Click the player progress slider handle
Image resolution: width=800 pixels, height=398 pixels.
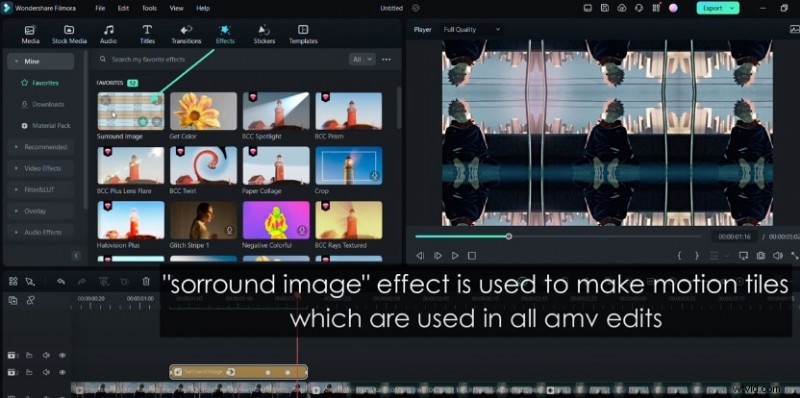(509, 236)
